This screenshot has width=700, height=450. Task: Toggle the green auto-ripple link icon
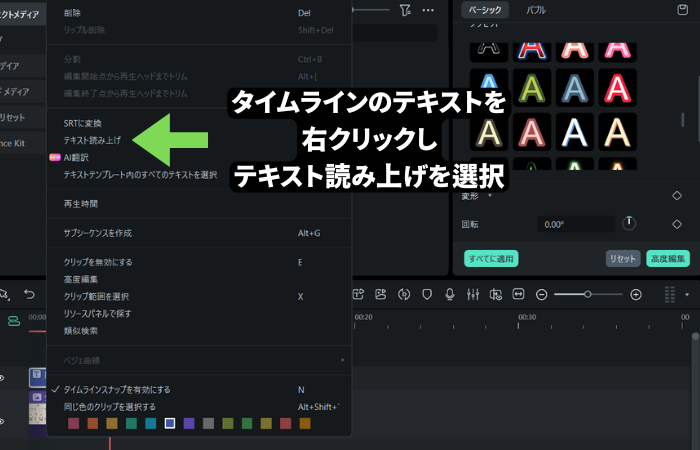tap(14, 321)
